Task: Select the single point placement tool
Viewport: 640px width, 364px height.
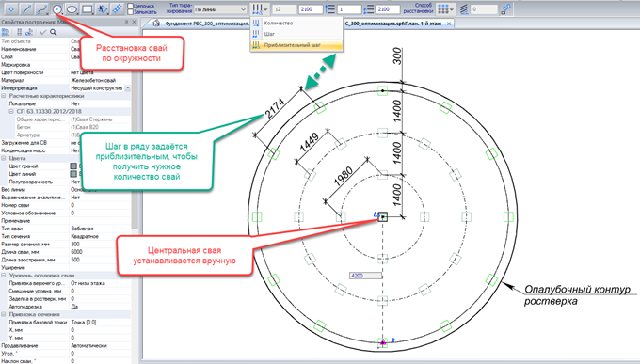Action: (11, 9)
